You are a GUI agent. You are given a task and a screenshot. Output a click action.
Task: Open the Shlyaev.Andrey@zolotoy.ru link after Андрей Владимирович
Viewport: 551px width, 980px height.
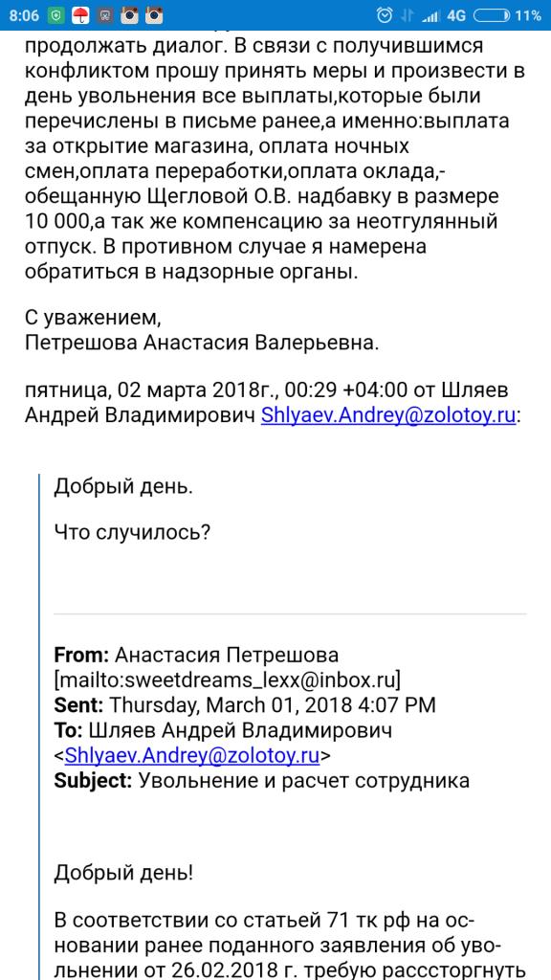click(388, 415)
